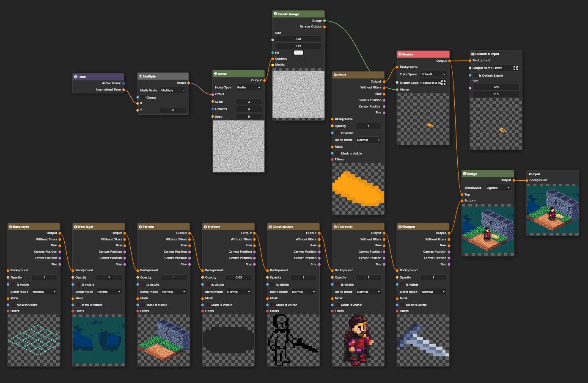Enable Clamp on the Multiply node
The width and height of the screenshot is (588, 383).
click(x=143, y=97)
